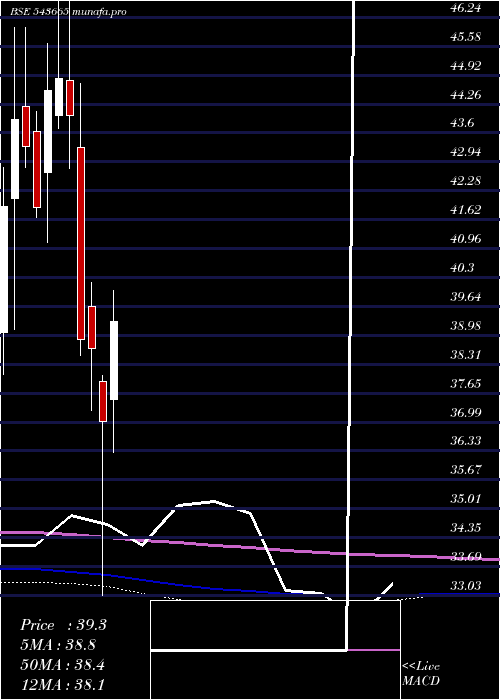Click the small red candle near 37.65
Image resolution: width=500 pixels, height=700 pixels.
point(103,401)
